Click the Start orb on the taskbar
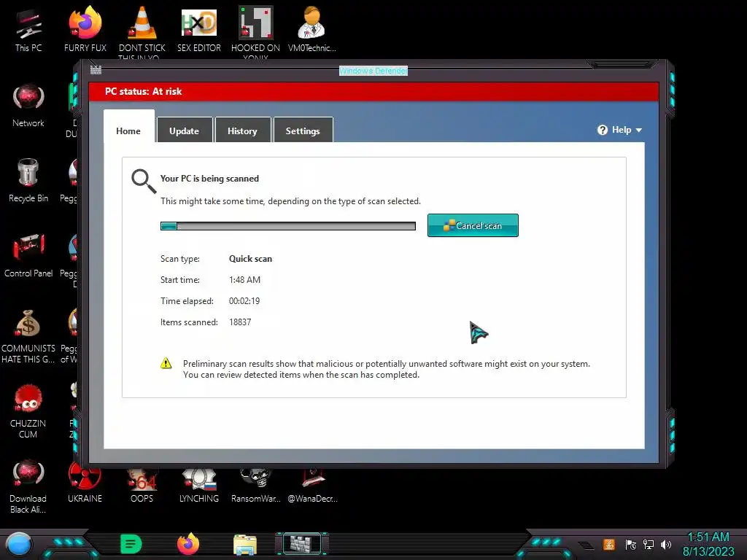This screenshot has width=747, height=560. [x=19, y=544]
